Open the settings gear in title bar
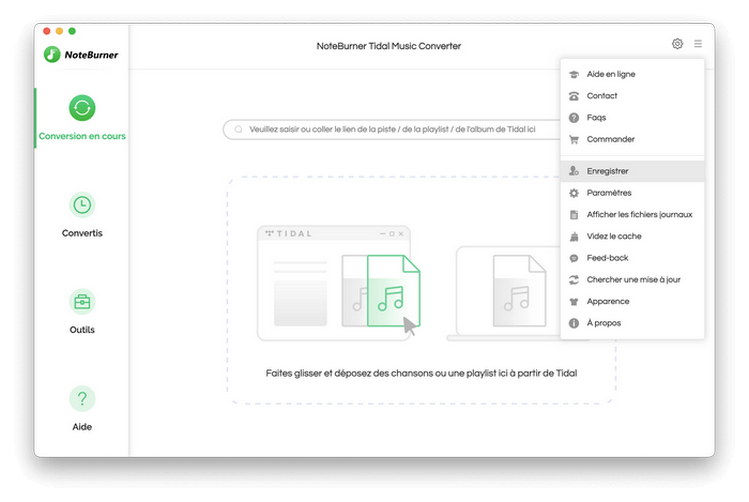This screenshot has height=502, width=749. point(677,44)
